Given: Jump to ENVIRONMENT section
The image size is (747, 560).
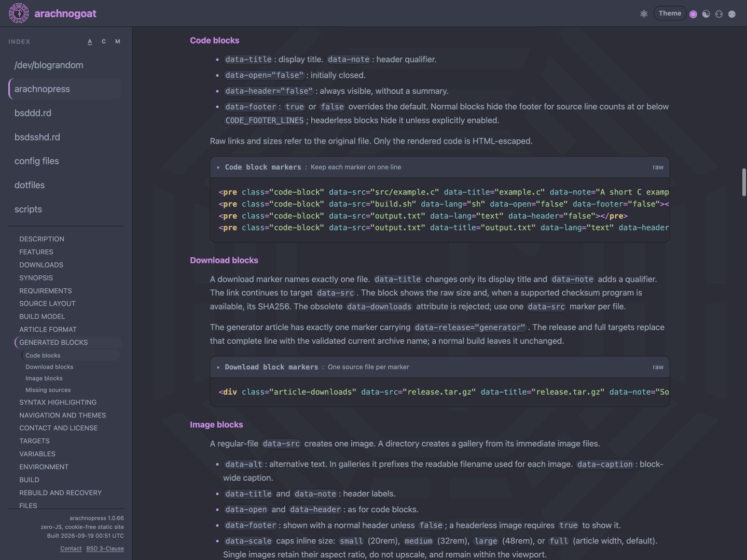Looking at the screenshot, I should 44,467.
